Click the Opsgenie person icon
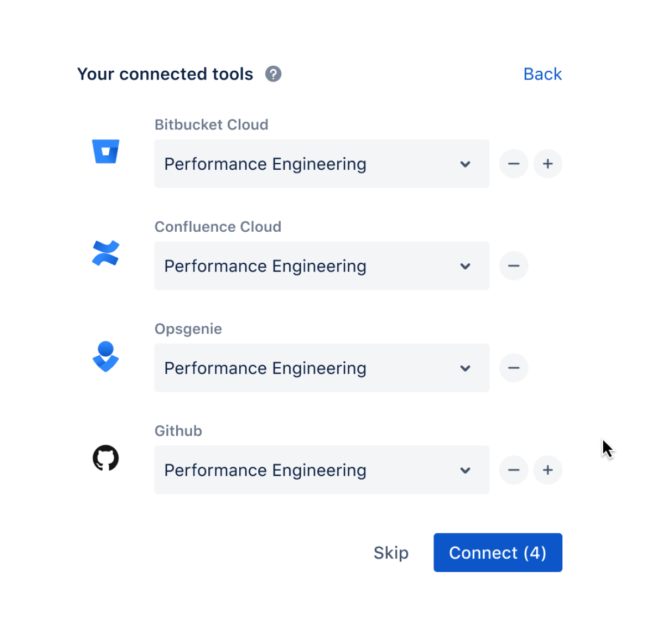This screenshot has height=644, width=645. [106, 357]
